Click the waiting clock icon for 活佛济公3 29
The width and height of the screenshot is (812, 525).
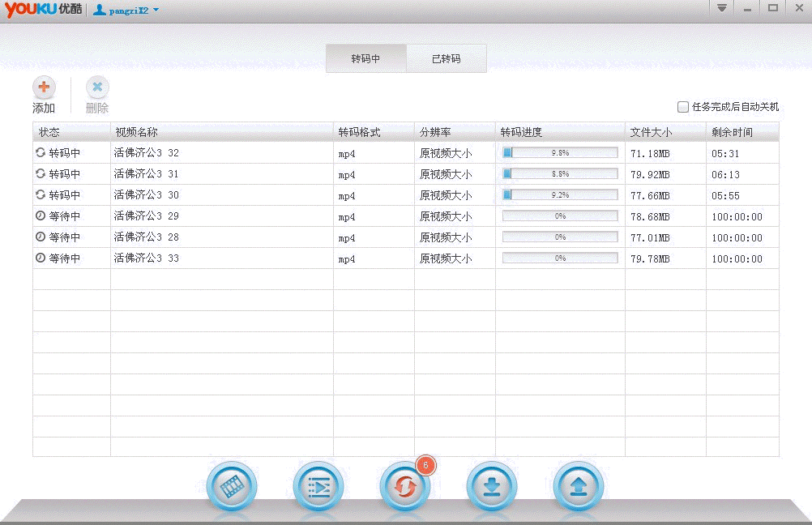click(x=41, y=216)
